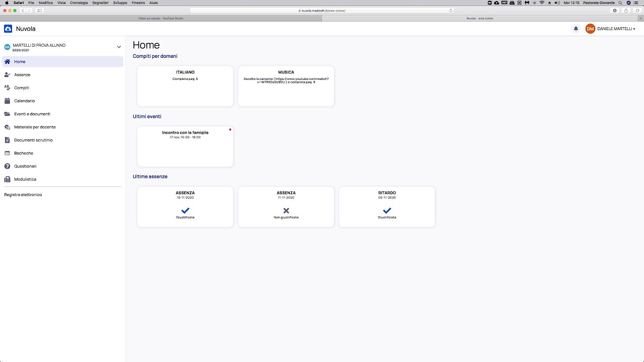Show Safari tab overview icon
The height and width of the screenshot is (362, 644).
pos(637,10)
